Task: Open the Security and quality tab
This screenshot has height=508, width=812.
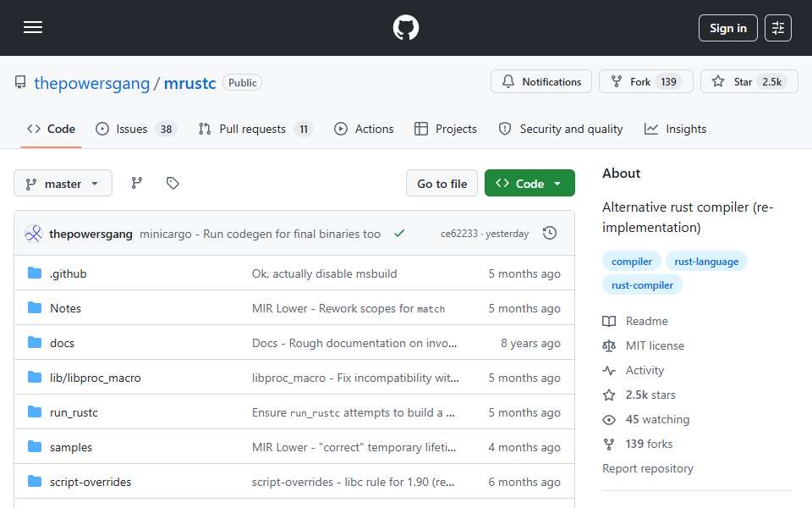Action: (561, 129)
